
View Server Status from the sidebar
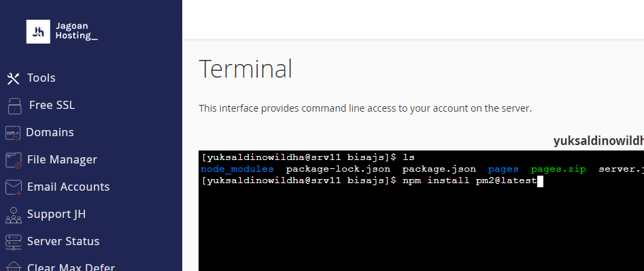click(63, 241)
